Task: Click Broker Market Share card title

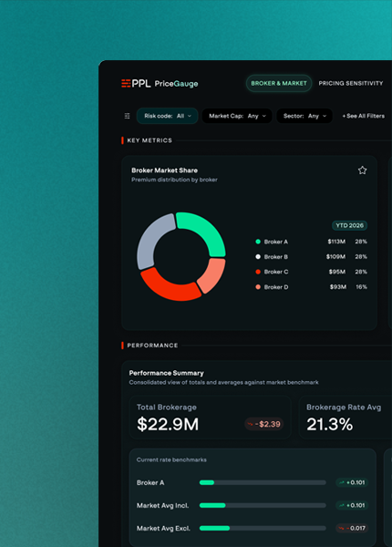Action: (x=165, y=170)
